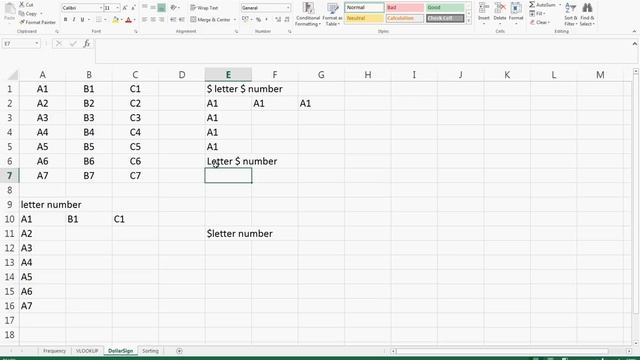Open the font size dropdown

click(118, 8)
